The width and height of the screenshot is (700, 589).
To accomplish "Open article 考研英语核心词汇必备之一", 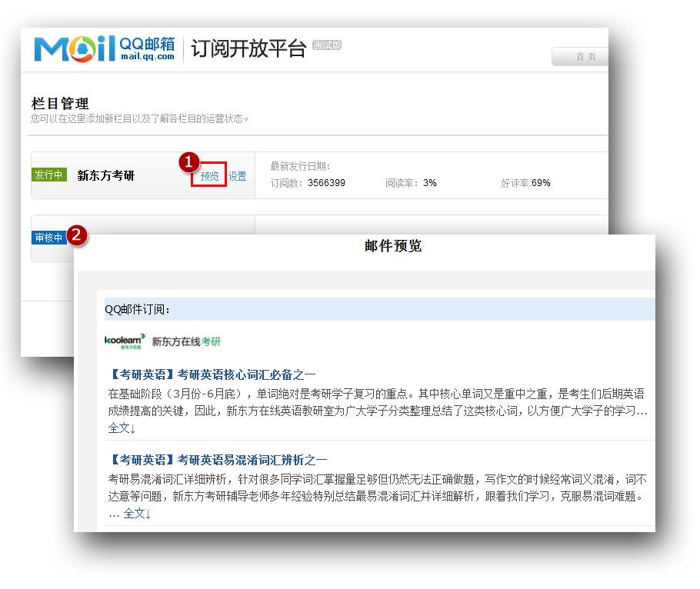I will point(212,374).
